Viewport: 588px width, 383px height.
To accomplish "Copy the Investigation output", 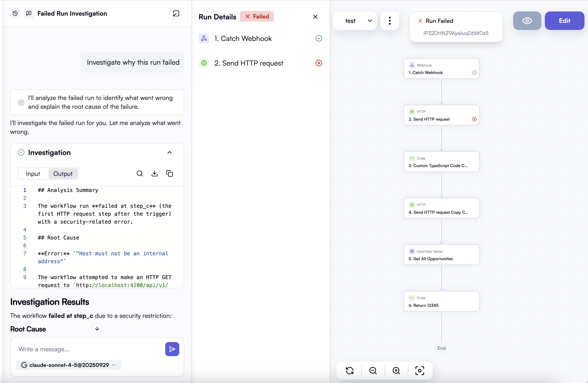I will [x=170, y=173].
